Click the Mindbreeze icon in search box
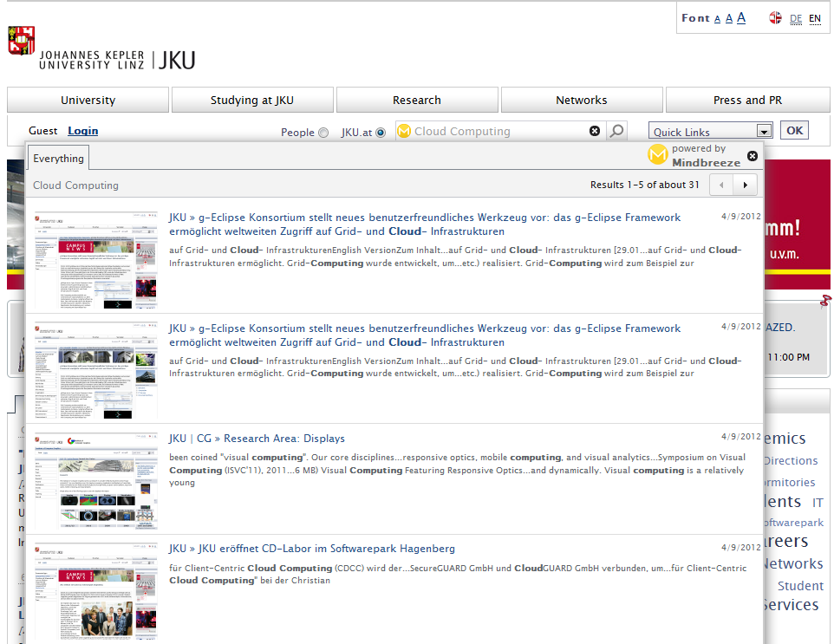 pos(404,131)
